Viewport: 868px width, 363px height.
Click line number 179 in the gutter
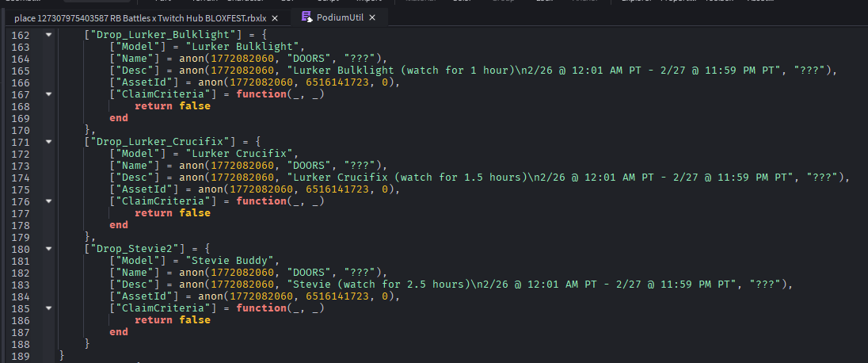21,237
